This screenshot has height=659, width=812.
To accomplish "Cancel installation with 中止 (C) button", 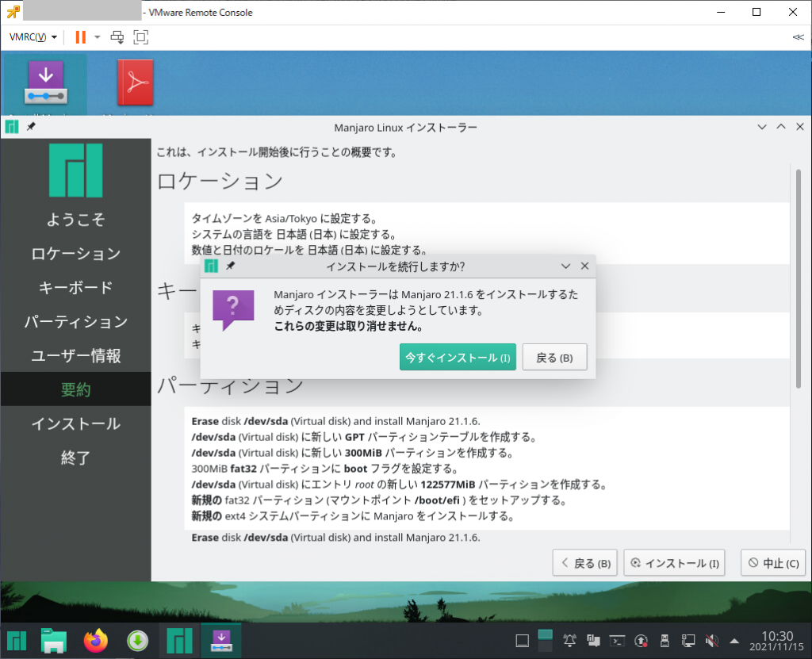I will (773, 562).
